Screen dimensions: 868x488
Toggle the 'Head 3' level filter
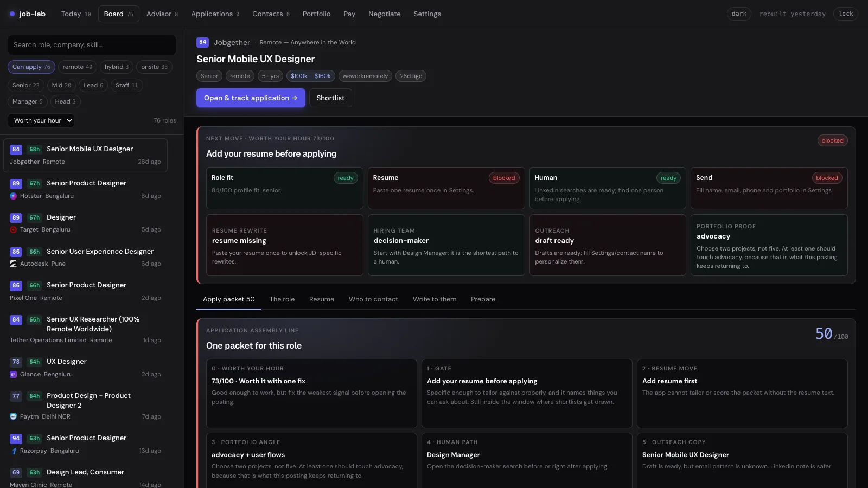click(66, 102)
